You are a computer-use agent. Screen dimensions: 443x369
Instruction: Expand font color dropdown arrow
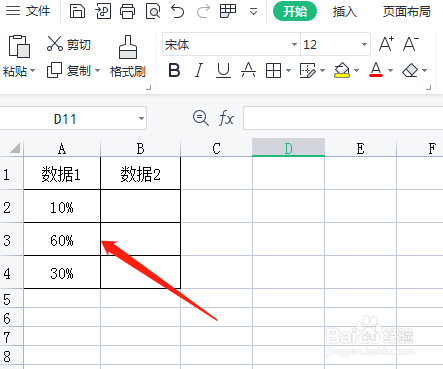tap(391, 70)
